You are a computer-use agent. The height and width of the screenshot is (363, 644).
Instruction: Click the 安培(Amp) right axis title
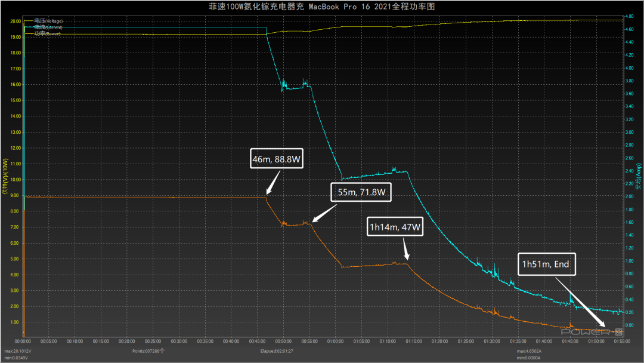coord(638,177)
